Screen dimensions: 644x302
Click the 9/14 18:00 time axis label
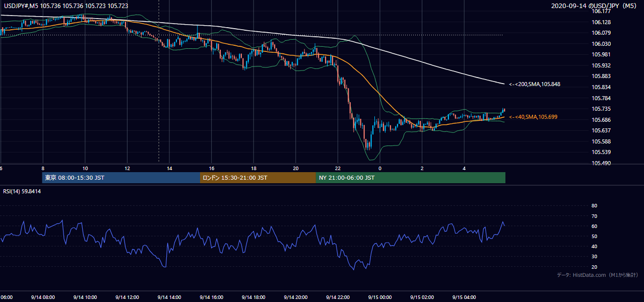click(253, 297)
